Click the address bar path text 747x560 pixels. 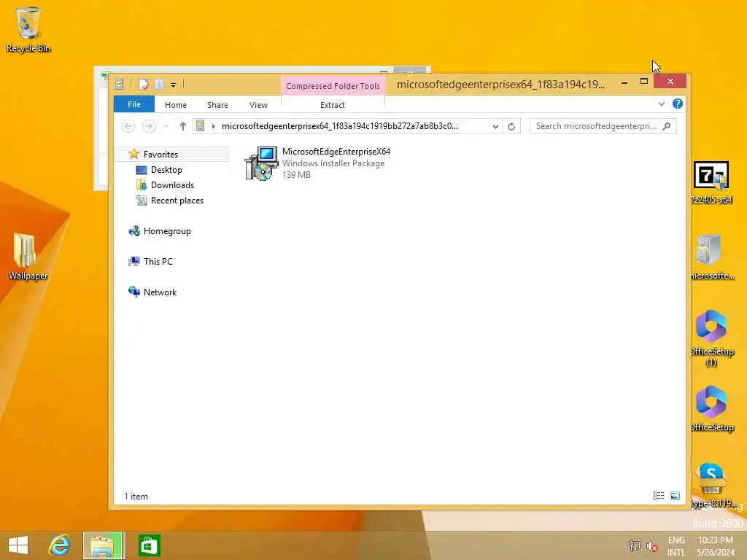[x=340, y=125]
